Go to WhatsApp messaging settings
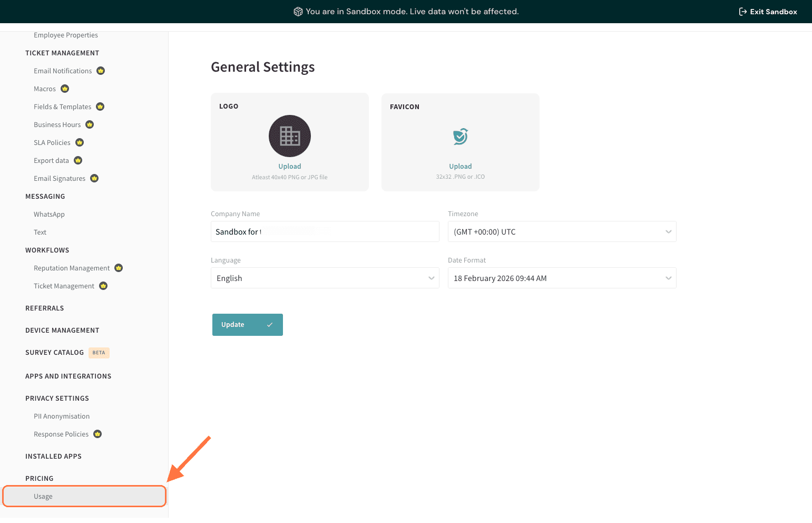The height and width of the screenshot is (523, 812). tap(49, 214)
